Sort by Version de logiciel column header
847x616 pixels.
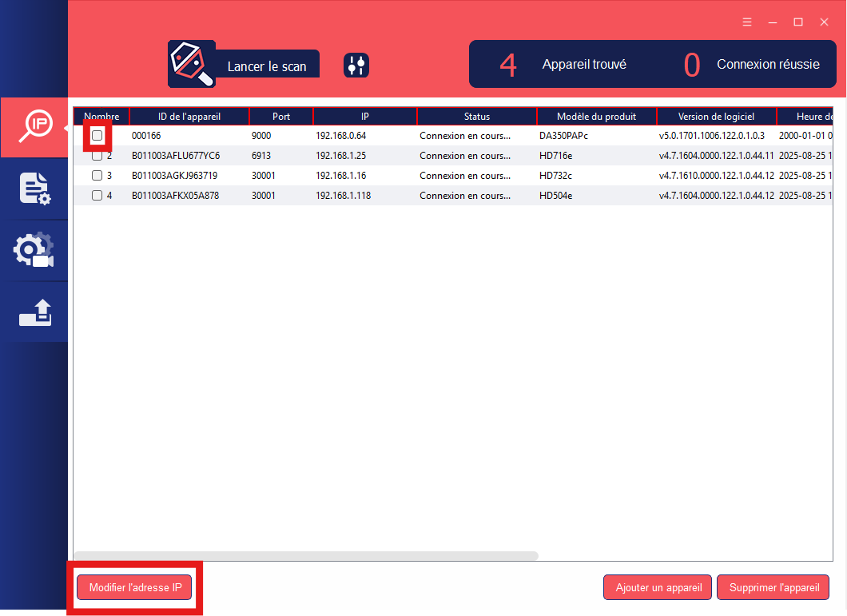(716, 116)
